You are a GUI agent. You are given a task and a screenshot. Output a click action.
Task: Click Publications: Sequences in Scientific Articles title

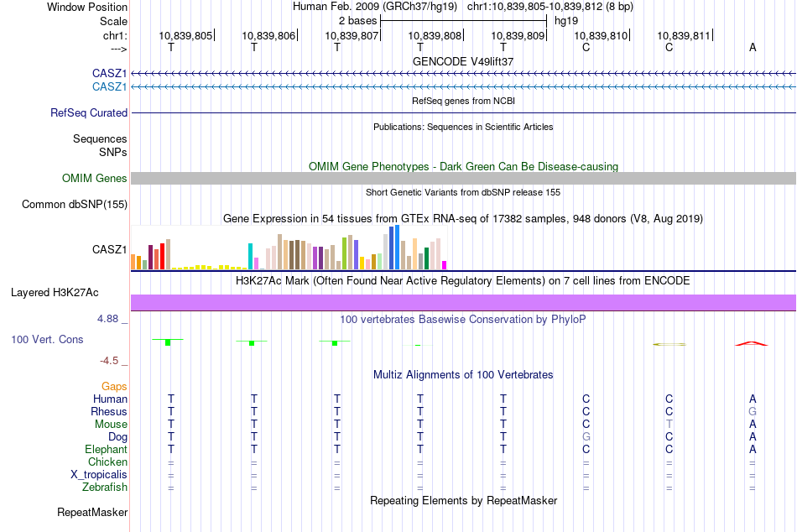coord(463,127)
